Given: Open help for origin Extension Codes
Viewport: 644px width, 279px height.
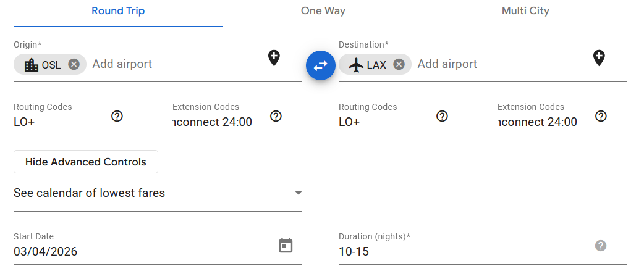Looking at the screenshot, I should pyautogui.click(x=276, y=116).
